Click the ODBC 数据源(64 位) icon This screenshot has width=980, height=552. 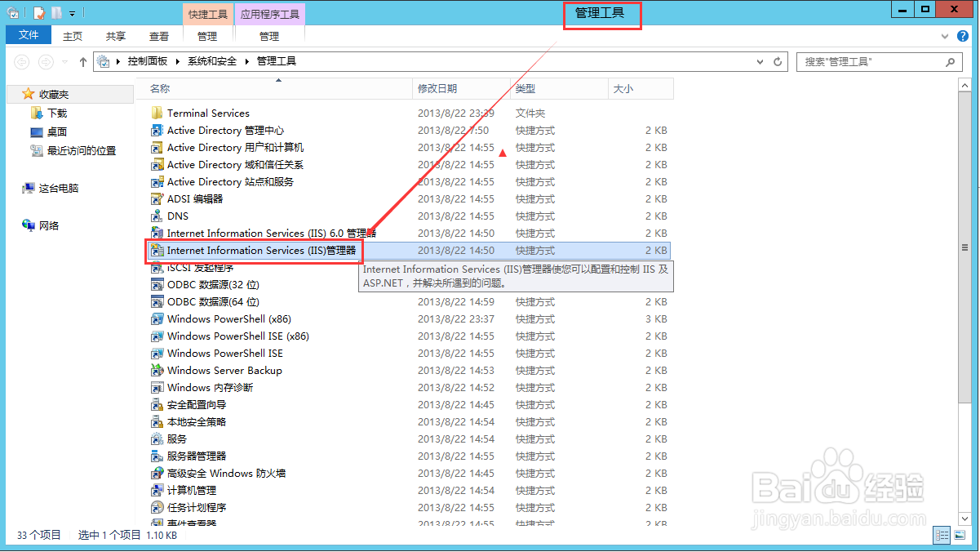(157, 301)
